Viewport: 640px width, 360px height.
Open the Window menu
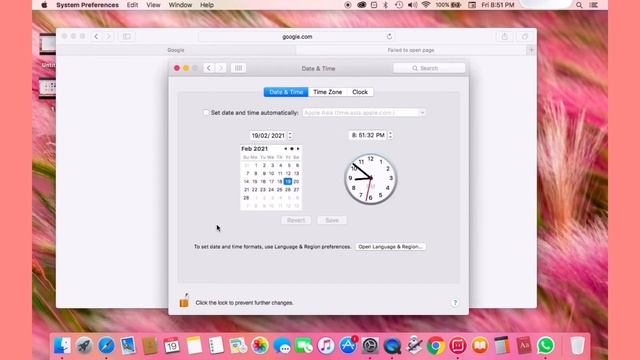point(180,5)
